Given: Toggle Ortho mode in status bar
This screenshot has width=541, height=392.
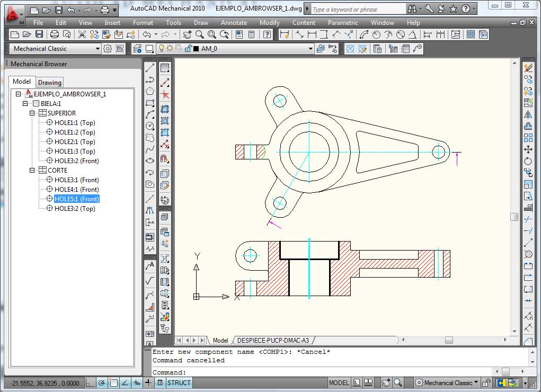Looking at the screenshot, I should click(x=90, y=382).
